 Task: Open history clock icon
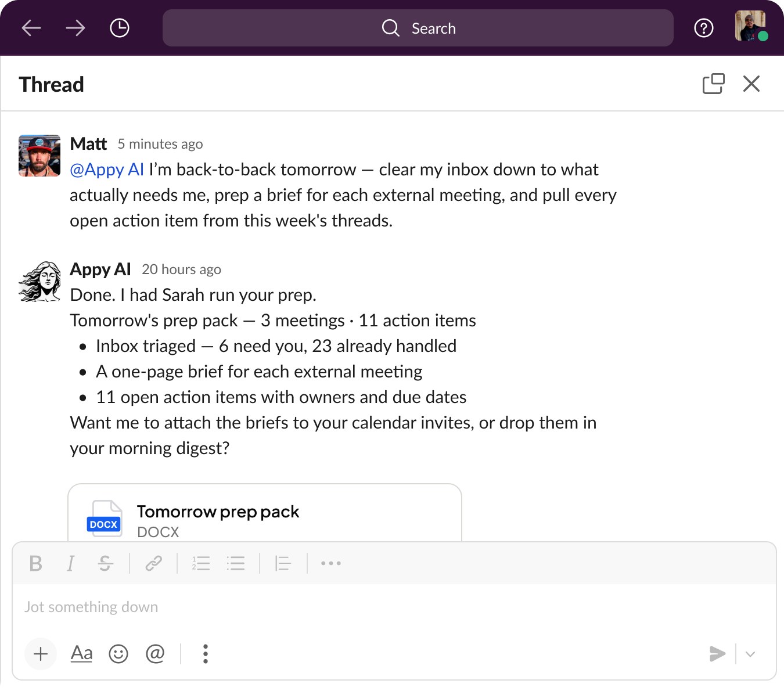pyautogui.click(x=120, y=28)
